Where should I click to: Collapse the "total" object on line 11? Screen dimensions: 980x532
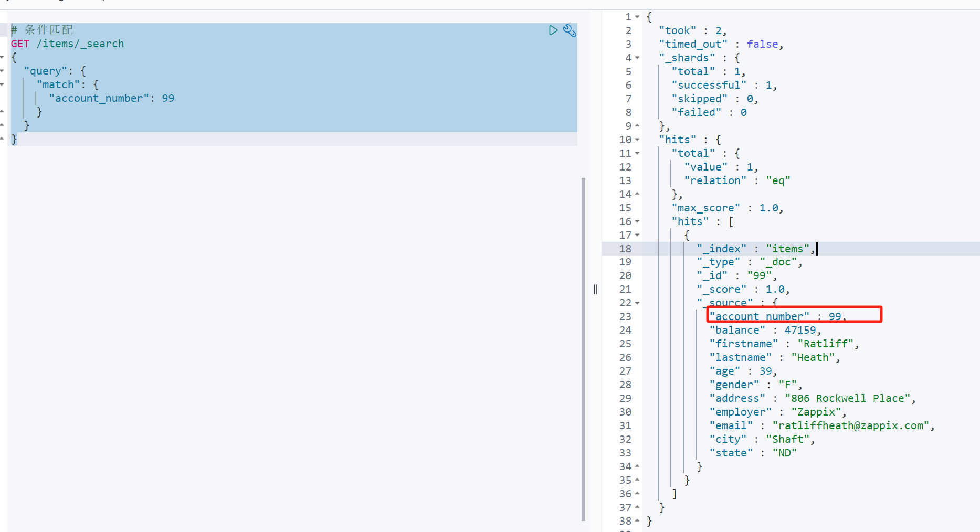click(x=637, y=153)
